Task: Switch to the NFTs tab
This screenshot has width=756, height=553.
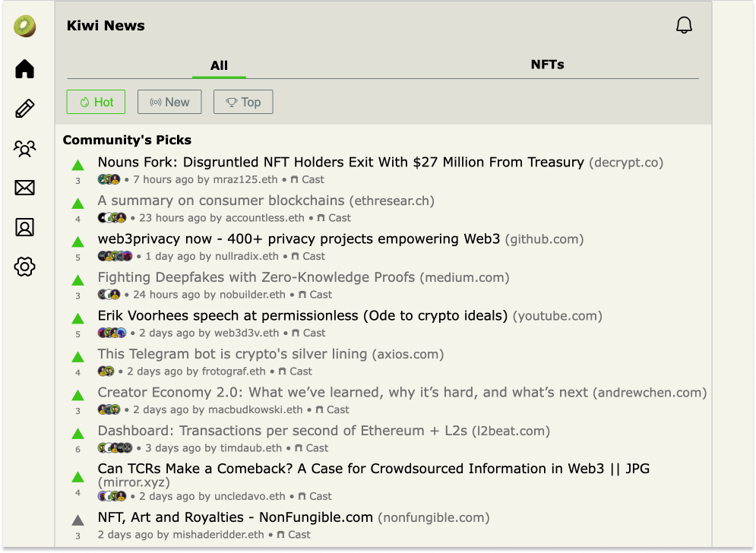Action: pyautogui.click(x=547, y=65)
